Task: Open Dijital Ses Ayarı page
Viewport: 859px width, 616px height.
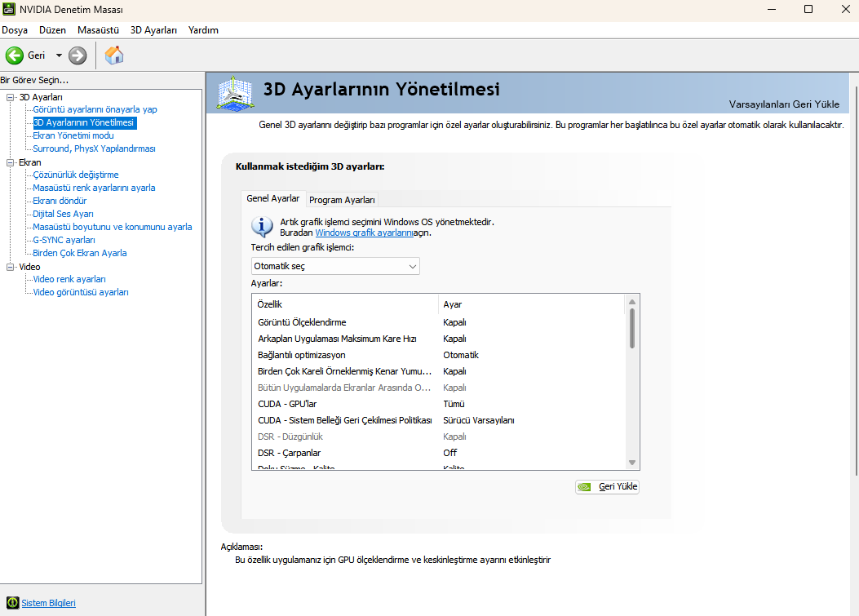Action: tap(63, 215)
